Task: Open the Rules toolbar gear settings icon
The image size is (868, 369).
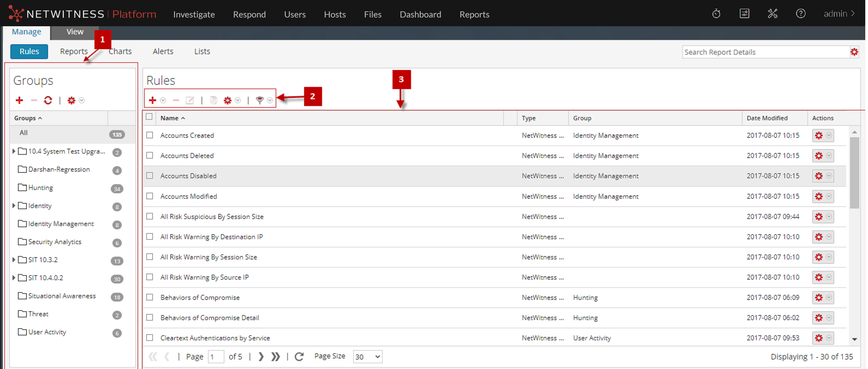Action: tap(228, 100)
